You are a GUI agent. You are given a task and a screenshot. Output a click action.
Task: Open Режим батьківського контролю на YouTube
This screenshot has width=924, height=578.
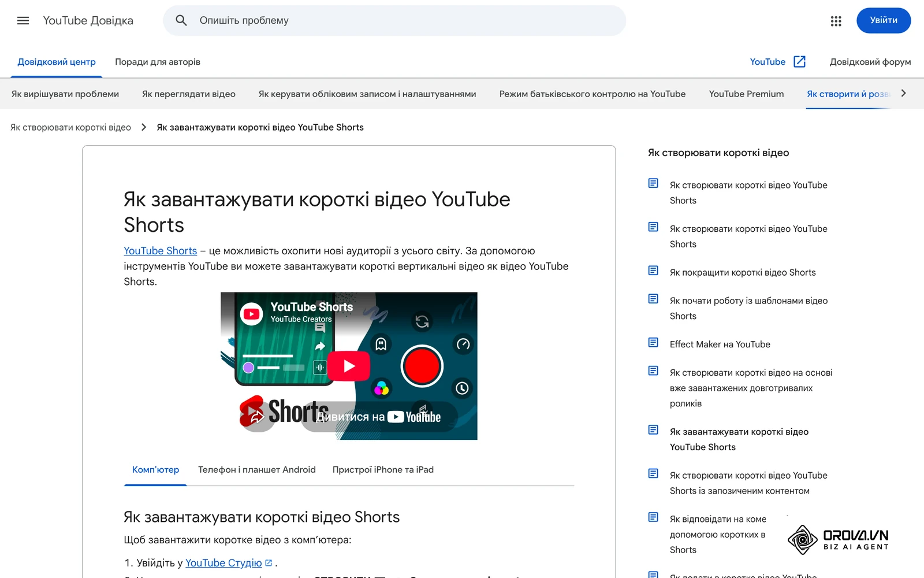(x=593, y=94)
